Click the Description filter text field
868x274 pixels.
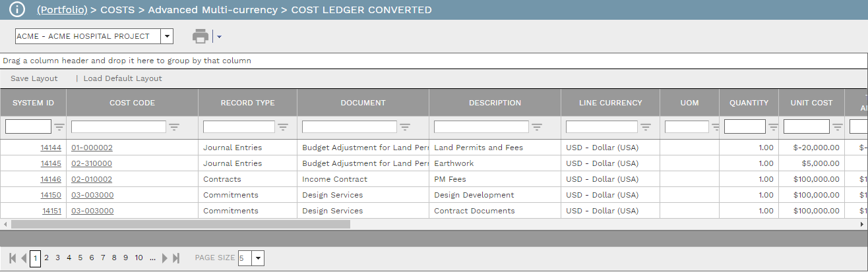click(481, 127)
